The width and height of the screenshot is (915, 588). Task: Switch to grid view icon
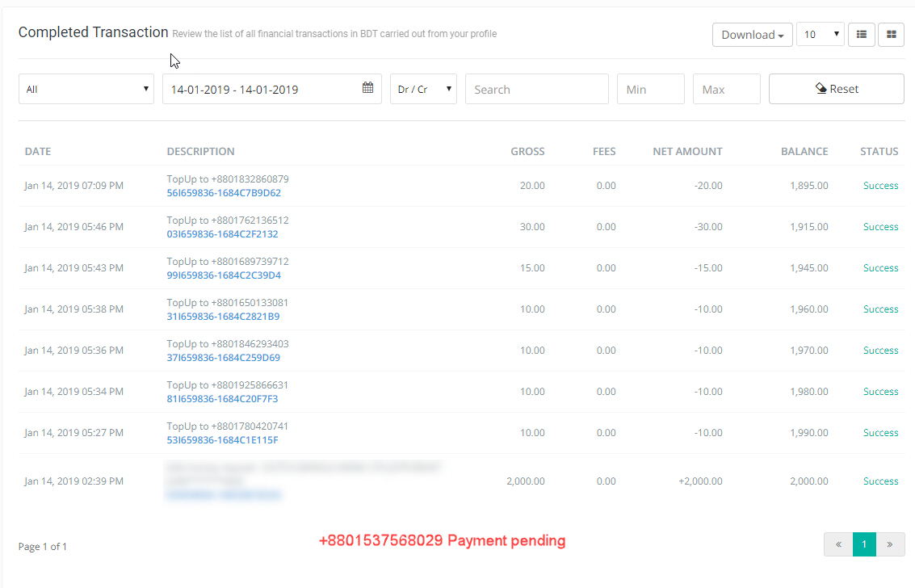pyautogui.click(x=891, y=35)
